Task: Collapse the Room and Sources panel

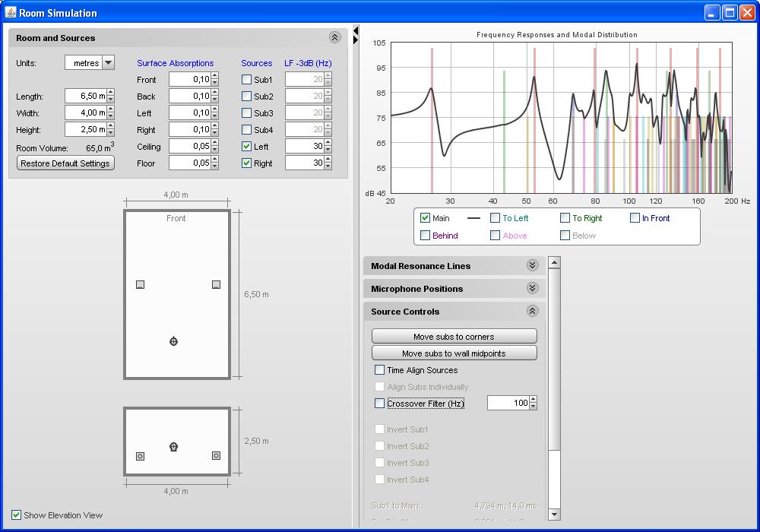Action: (334, 37)
